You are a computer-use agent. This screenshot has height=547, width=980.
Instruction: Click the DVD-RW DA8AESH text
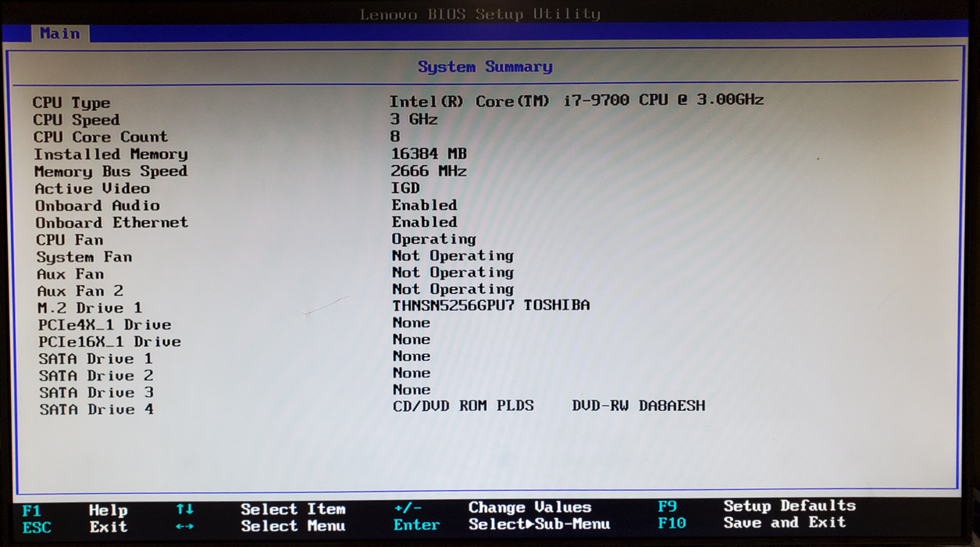(639, 406)
